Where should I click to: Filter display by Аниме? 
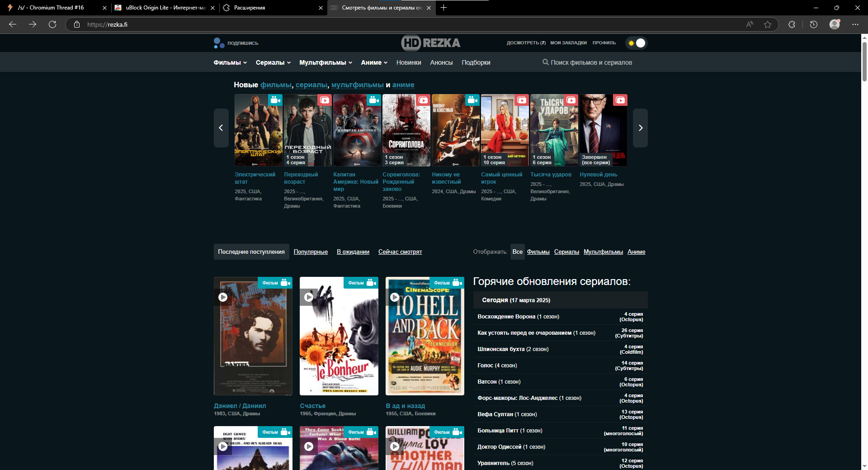(x=636, y=252)
